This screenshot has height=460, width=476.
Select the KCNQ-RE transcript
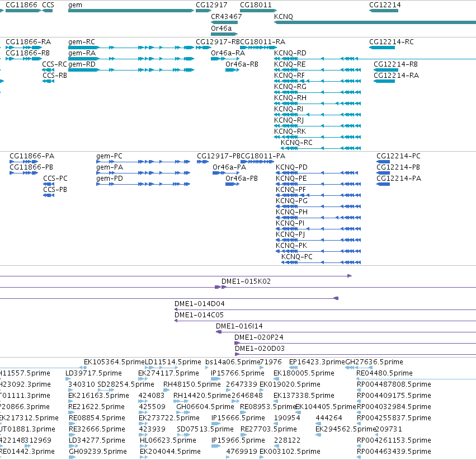[317, 70]
